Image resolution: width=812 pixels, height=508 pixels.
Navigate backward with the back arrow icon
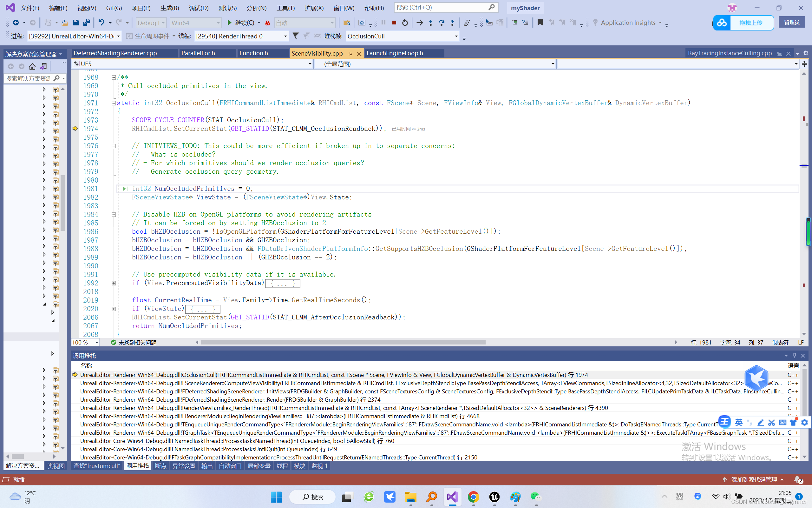16,23
